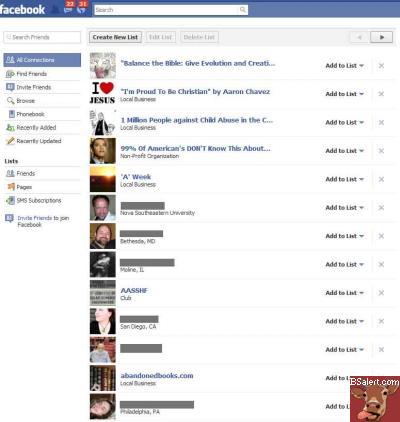Open Add to List for AASSHF
400x422 pixels.
[344, 293]
